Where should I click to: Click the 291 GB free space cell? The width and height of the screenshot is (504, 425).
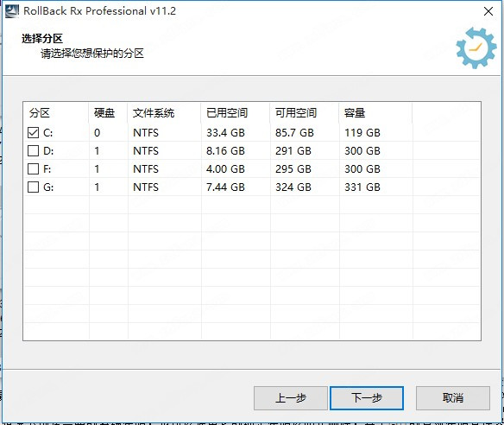click(x=293, y=151)
